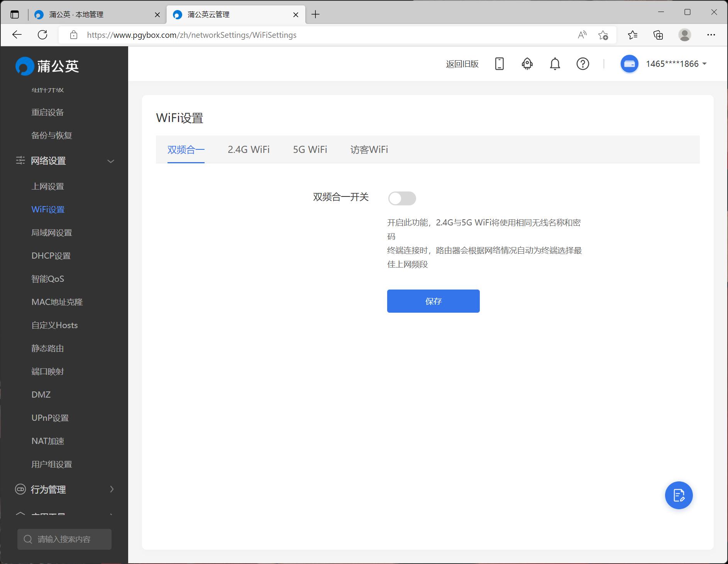The image size is (728, 564).
Task: Open the notification bell
Action: 555,64
